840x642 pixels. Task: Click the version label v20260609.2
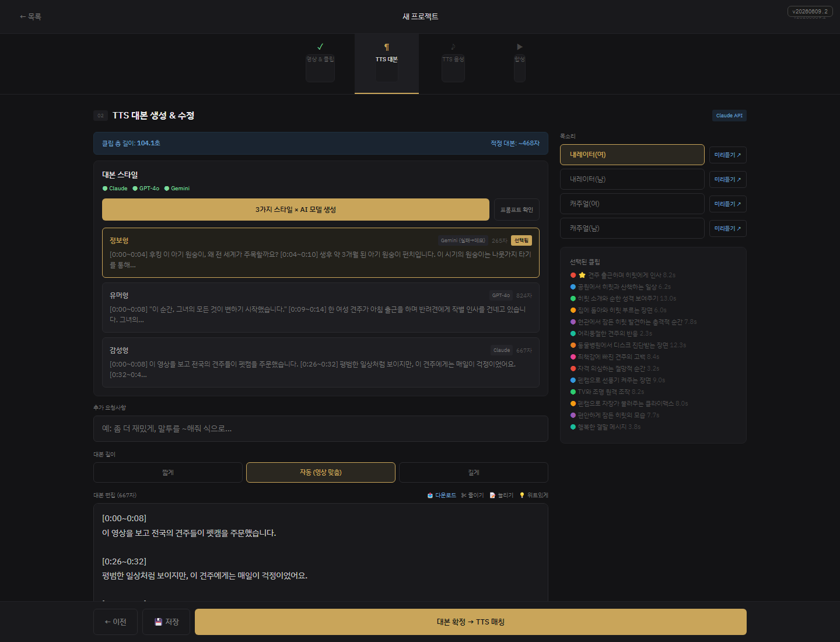tap(810, 11)
